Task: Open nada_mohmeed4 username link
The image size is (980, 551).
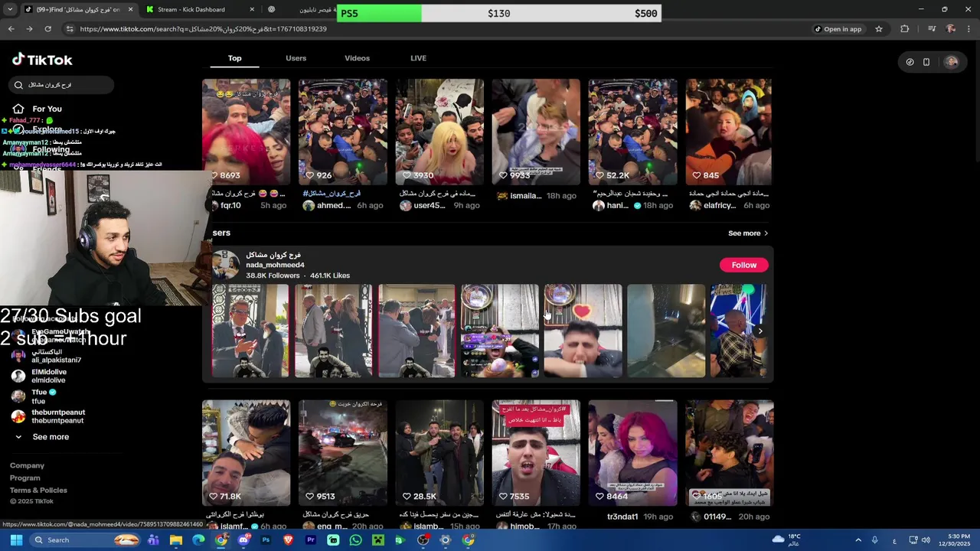Action: click(275, 265)
